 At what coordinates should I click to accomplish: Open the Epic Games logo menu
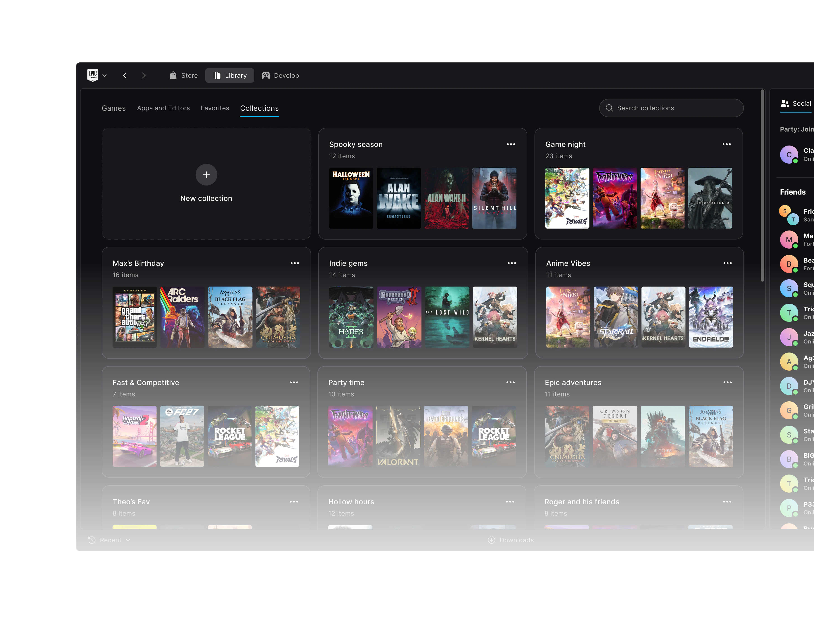[92, 75]
